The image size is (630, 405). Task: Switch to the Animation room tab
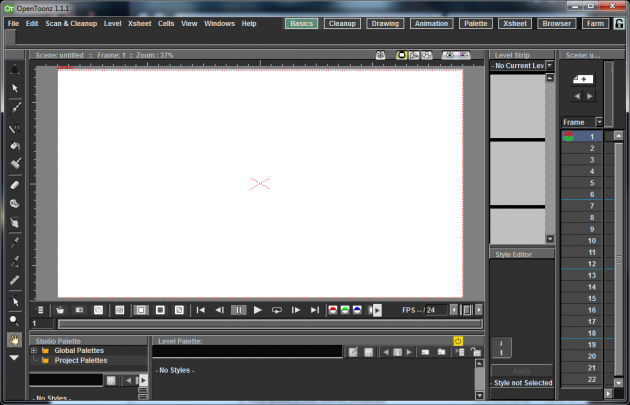(430, 23)
